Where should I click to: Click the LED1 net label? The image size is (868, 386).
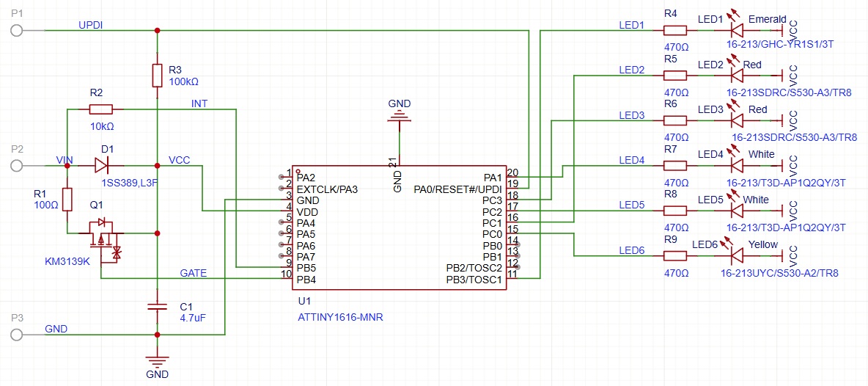(631, 25)
